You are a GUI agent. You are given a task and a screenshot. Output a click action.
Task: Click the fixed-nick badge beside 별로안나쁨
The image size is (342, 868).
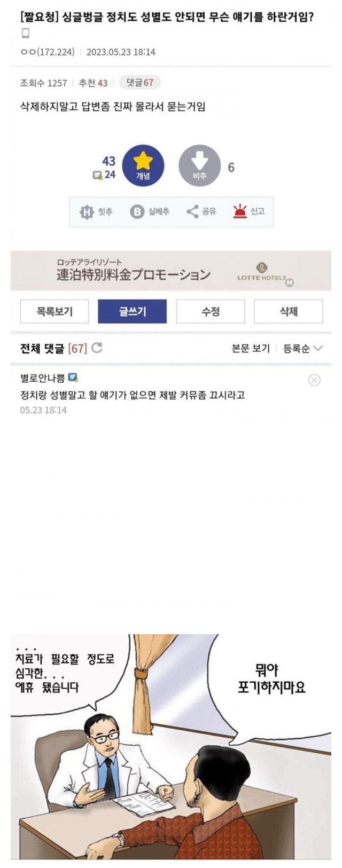(x=73, y=378)
